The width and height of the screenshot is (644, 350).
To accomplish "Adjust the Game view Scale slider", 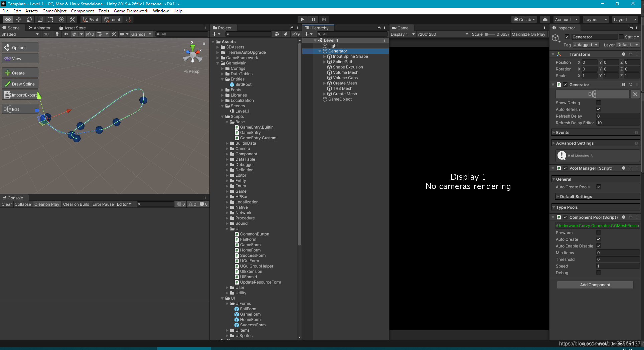I will point(490,34).
